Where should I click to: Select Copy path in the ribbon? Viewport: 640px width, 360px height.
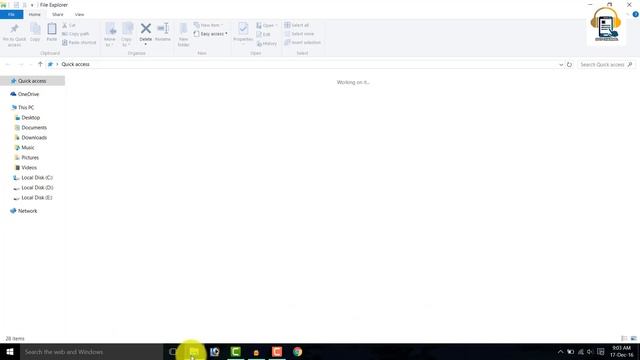coord(76,34)
